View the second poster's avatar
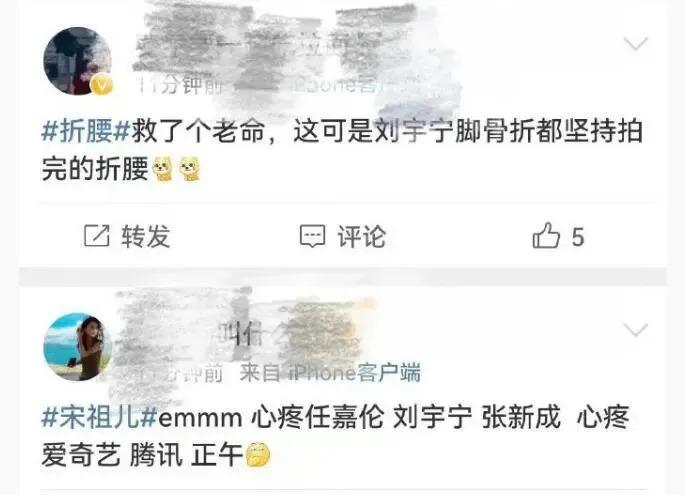The image size is (685, 495). click(x=77, y=347)
